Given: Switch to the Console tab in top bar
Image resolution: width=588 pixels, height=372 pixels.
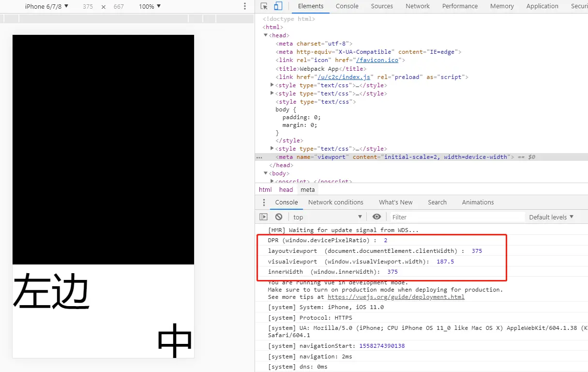Looking at the screenshot, I should tap(347, 6).
